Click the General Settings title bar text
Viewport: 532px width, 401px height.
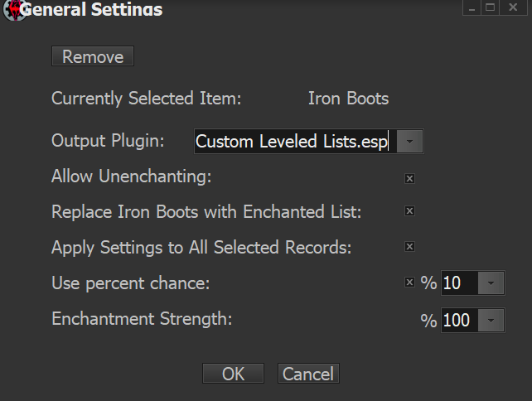pos(90,11)
